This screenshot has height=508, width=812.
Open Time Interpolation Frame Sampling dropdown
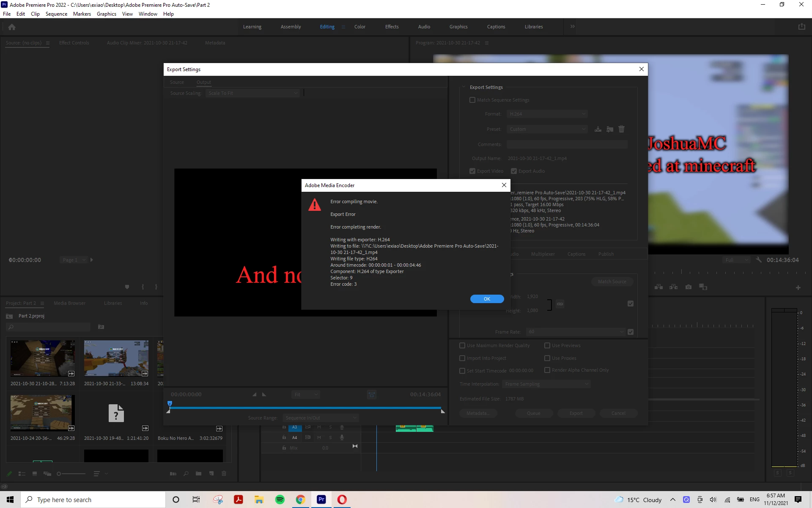tap(546, 384)
